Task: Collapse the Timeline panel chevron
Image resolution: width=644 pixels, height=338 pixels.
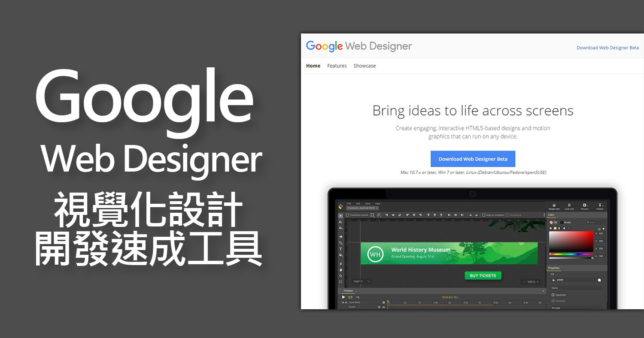Action: coord(543,291)
